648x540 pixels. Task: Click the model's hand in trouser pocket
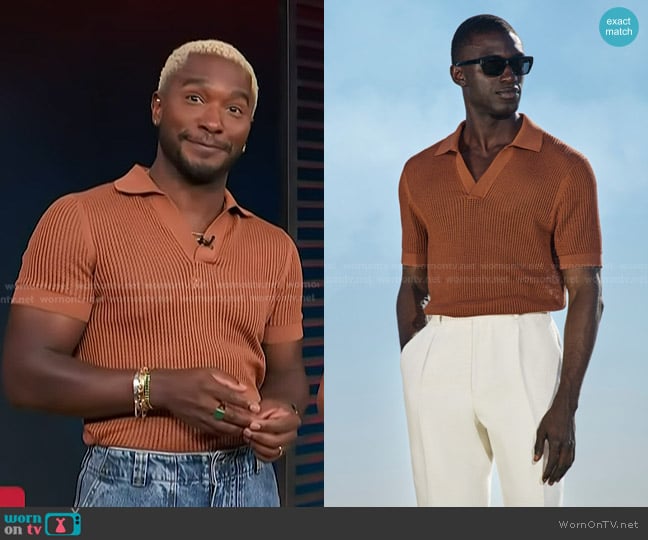click(x=410, y=335)
